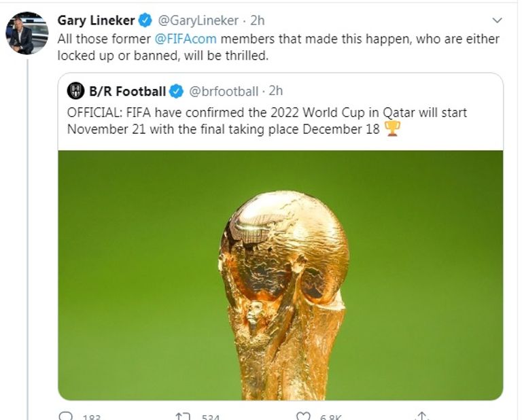522x420 pixels.
Task: Click the share upload arrow icon
Action: pyautogui.click(x=421, y=416)
